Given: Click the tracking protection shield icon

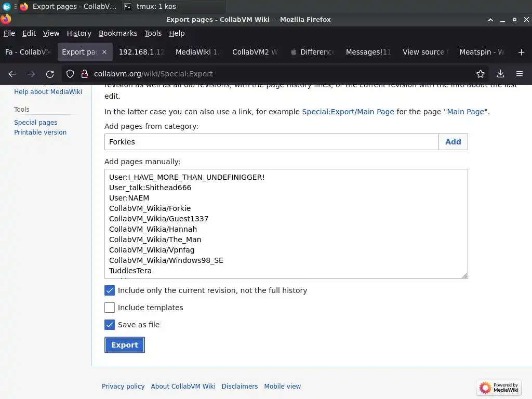Looking at the screenshot, I should coord(70,74).
